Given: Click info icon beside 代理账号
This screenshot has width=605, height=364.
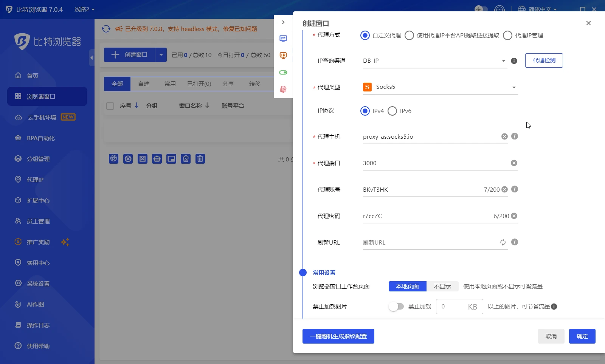Looking at the screenshot, I should click(515, 189).
